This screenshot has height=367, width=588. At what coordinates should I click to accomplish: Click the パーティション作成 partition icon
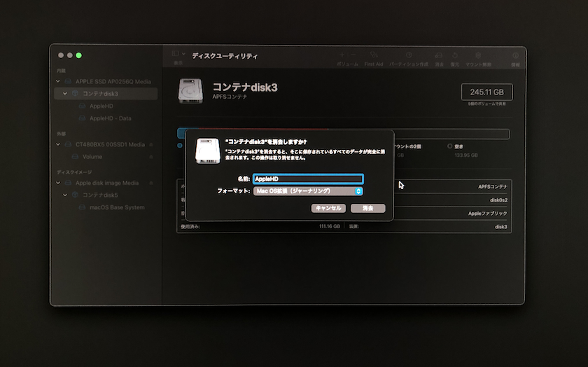coord(408,55)
